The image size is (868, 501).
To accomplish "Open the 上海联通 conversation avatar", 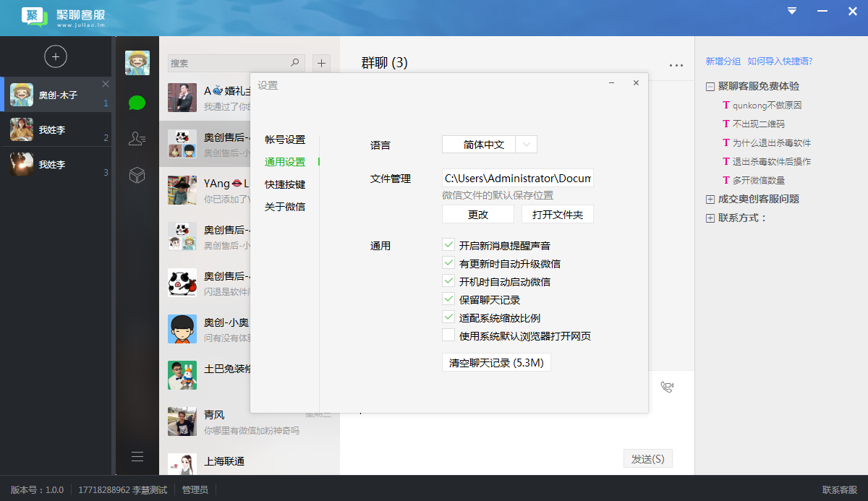I will [x=183, y=464].
